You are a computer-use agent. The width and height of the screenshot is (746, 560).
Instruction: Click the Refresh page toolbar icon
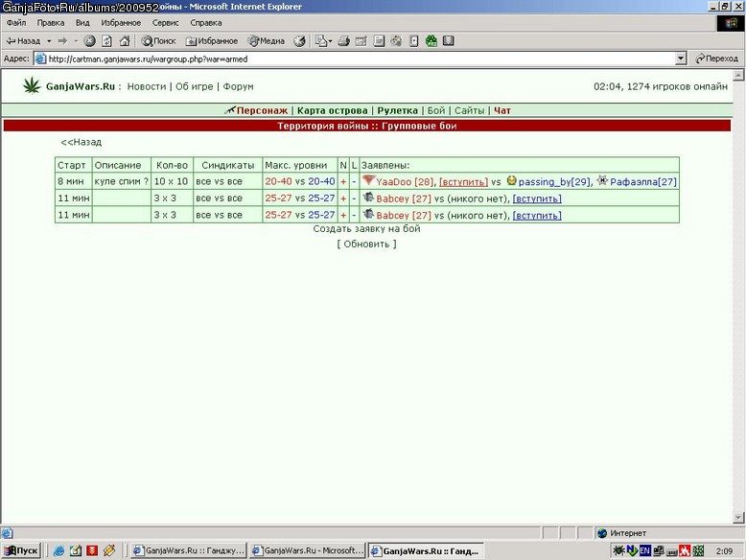[x=107, y=41]
